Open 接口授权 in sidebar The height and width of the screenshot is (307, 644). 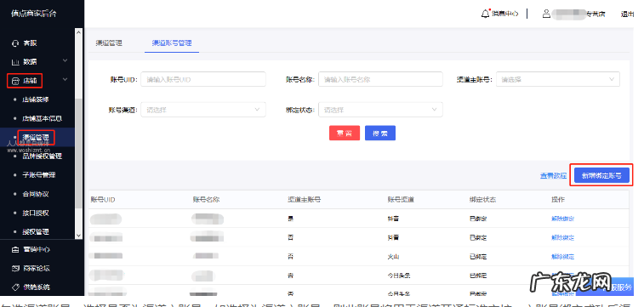pyautogui.click(x=36, y=213)
